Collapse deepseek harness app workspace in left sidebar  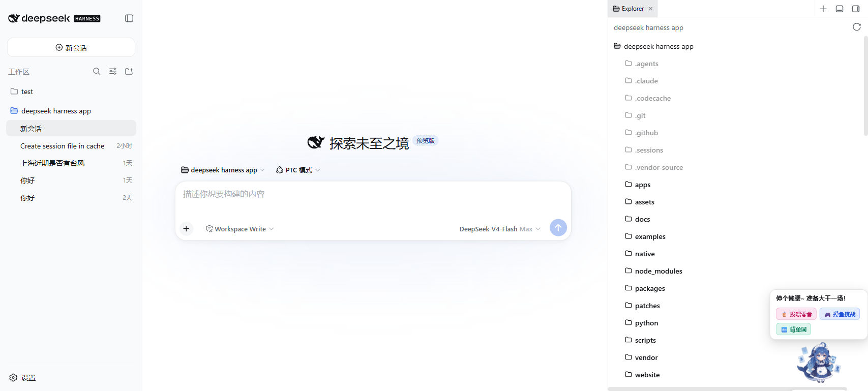pos(71,111)
